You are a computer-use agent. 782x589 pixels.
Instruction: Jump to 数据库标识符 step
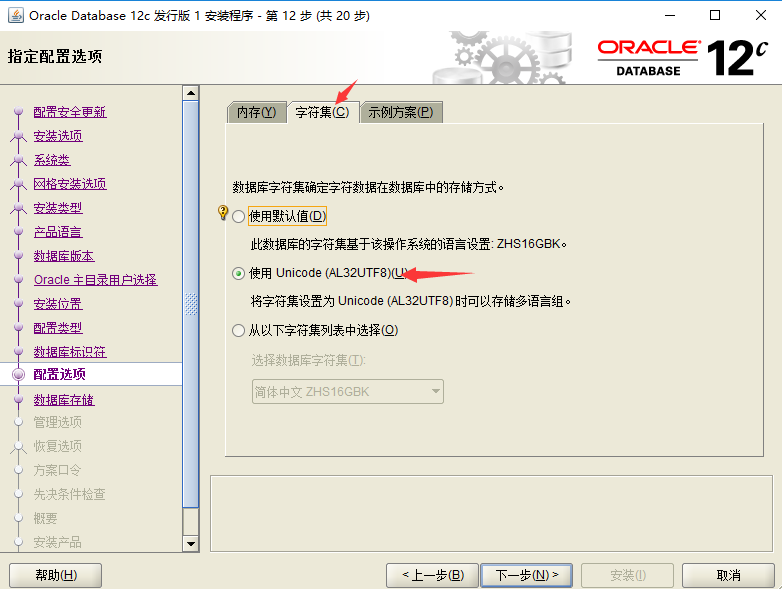pos(70,352)
